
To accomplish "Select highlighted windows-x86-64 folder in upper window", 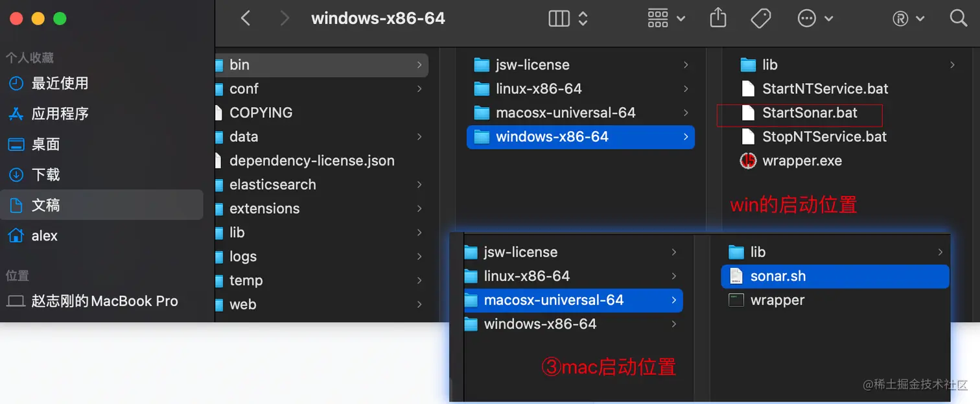I will [x=581, y=137].
